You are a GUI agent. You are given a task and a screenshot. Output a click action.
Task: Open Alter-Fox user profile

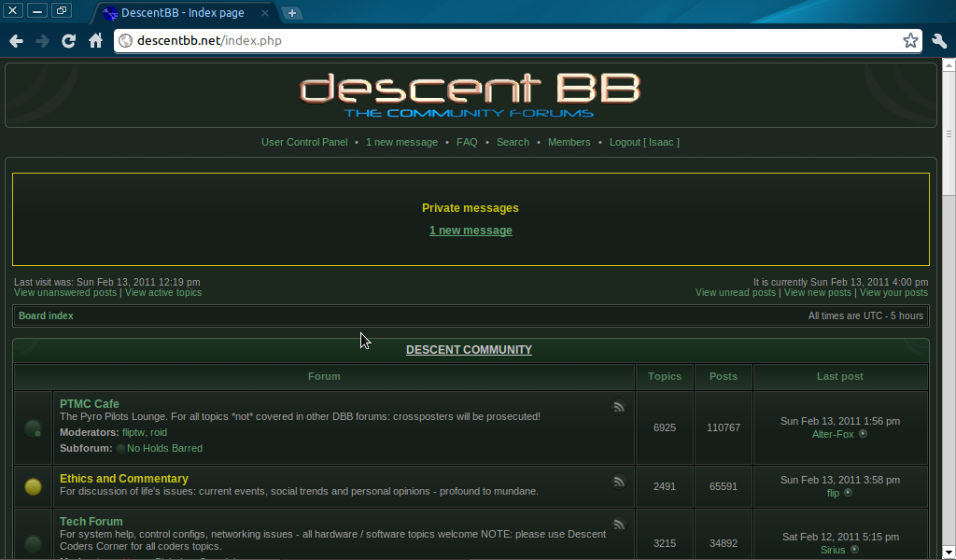coord(833,435)
